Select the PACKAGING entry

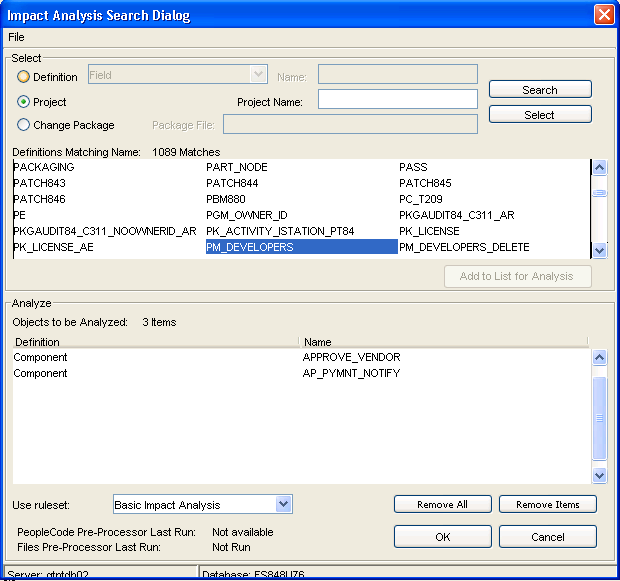click(44, 167)
